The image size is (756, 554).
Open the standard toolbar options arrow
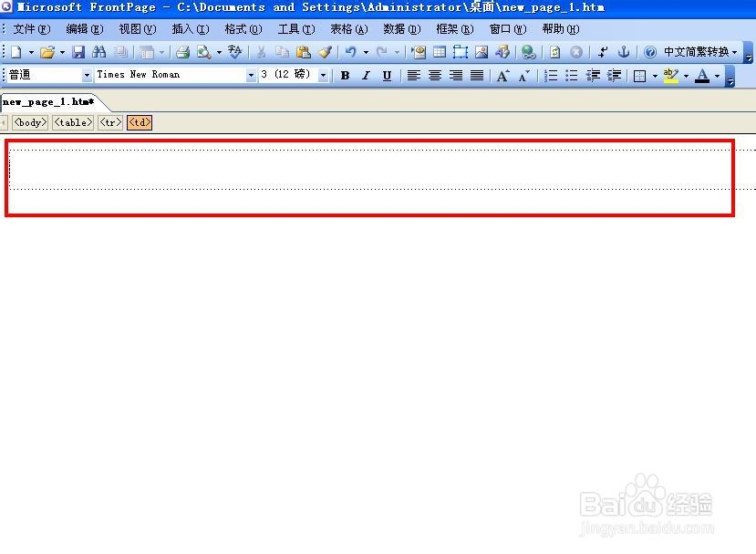tap(749, 52)
